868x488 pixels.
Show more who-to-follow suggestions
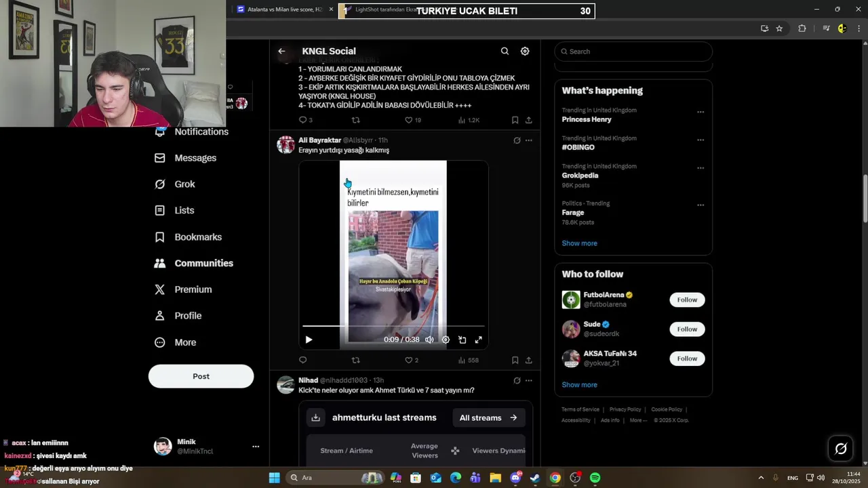pos(579,385)
